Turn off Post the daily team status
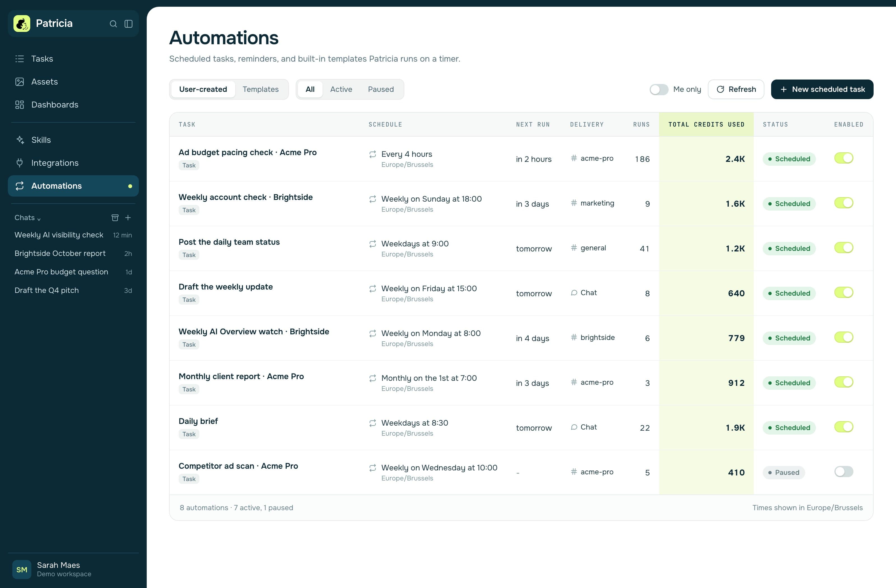 coord(844,248)
